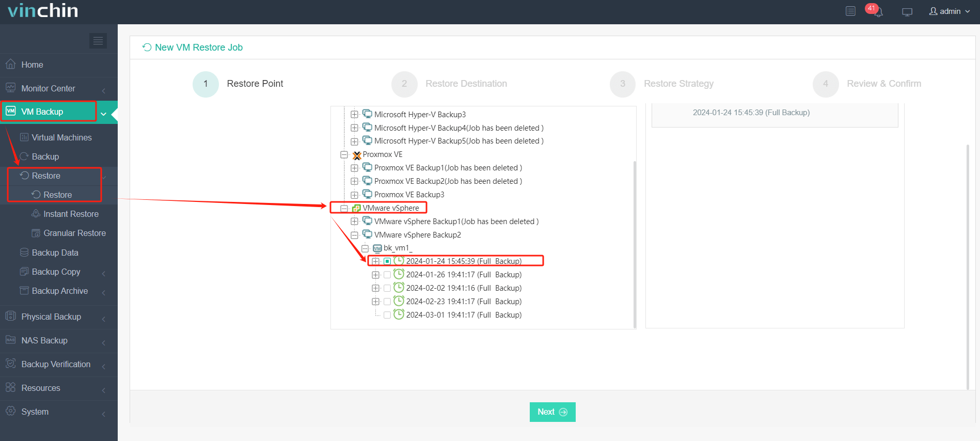Select 2024-01-24 15:45:39 entry in selected list

click(x=751, y=113)
